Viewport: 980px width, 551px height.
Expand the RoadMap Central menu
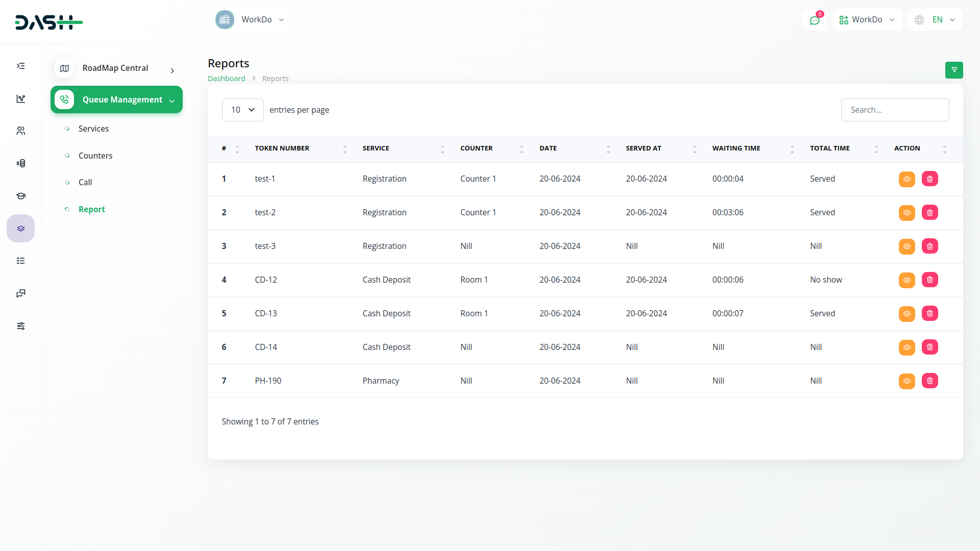116,68
